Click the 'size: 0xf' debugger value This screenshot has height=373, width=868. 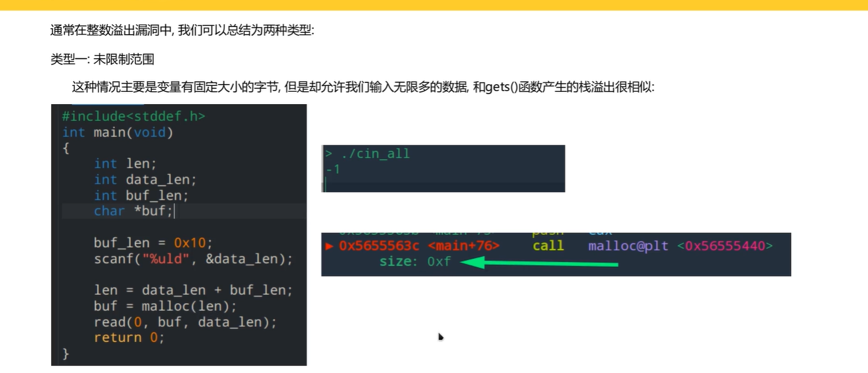click(x=415, y=261)
